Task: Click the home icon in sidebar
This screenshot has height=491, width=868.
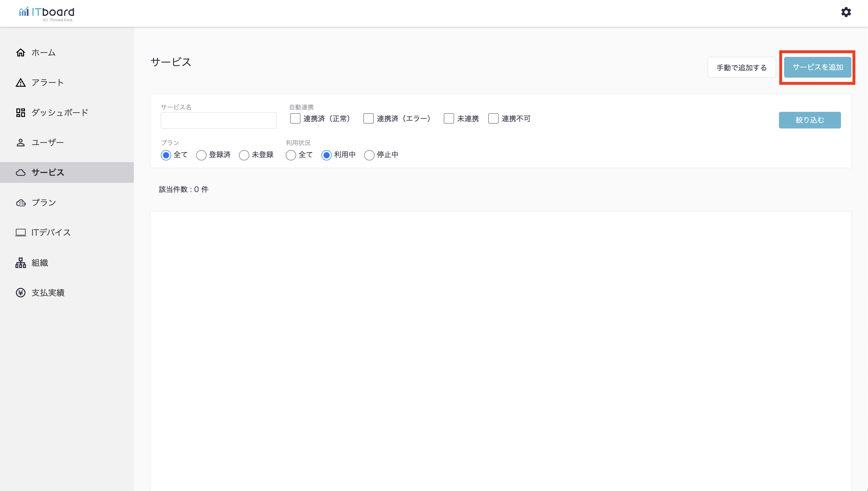Action: click(21, 53)
